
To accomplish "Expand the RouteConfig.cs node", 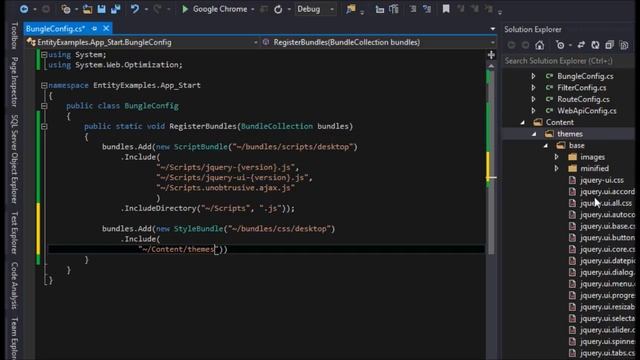I will (533, 99).
